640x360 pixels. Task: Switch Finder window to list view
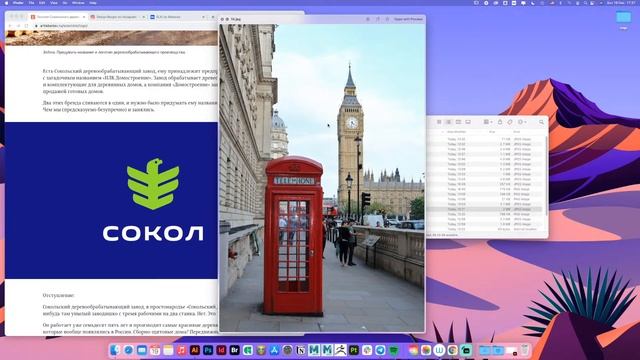pyautogui.click(x=448, y=122)
